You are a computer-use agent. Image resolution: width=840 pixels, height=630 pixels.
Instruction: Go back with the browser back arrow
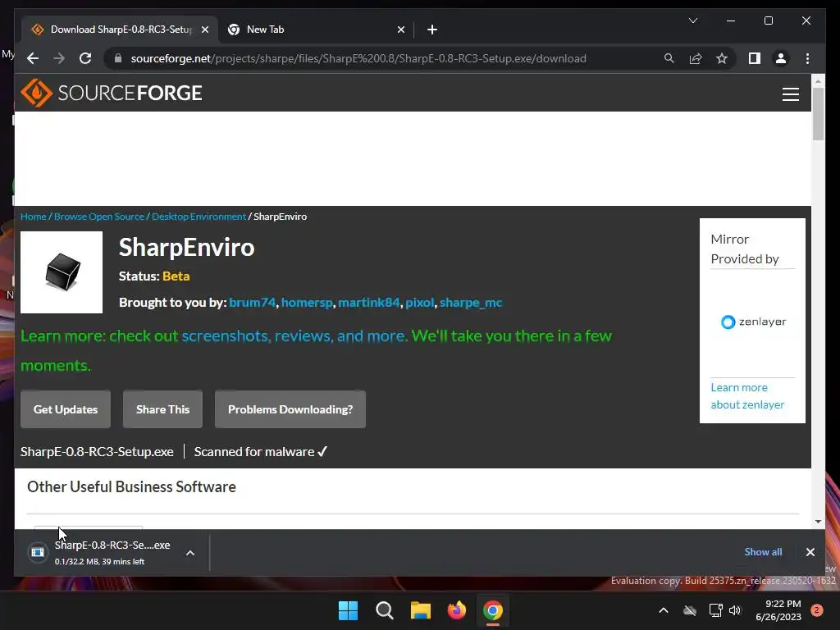(x=33, y=58)
